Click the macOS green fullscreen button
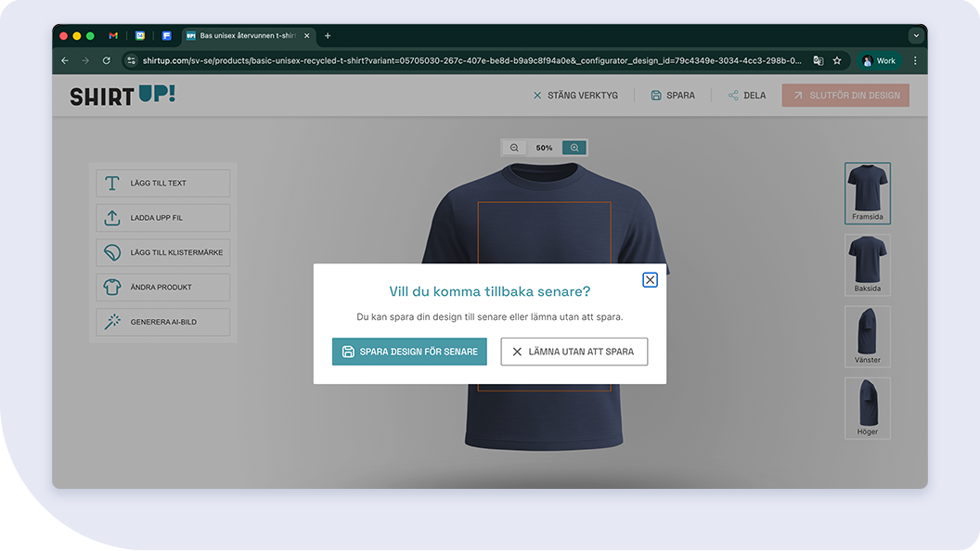Image resolution: width=980 pixels, height=551 pixels. pyautogui.click(x=90, y=35)
